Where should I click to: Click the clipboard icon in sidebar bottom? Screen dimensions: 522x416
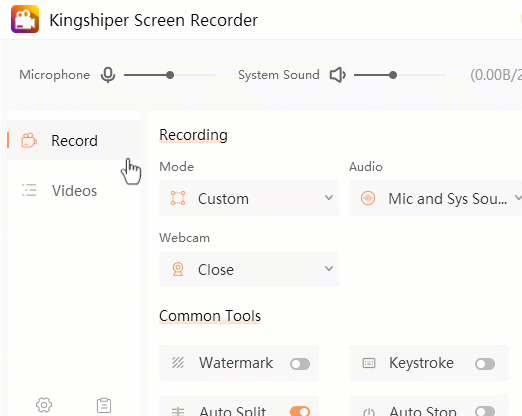tap(104, 405)
